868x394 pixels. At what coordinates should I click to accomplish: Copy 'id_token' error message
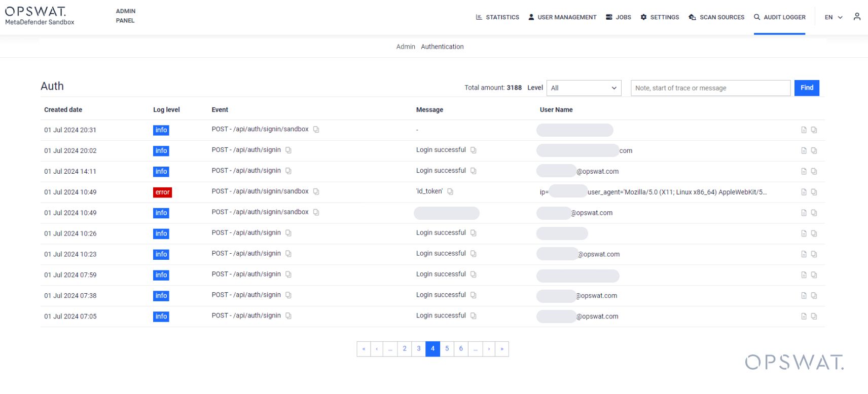[x=450, y=192]
